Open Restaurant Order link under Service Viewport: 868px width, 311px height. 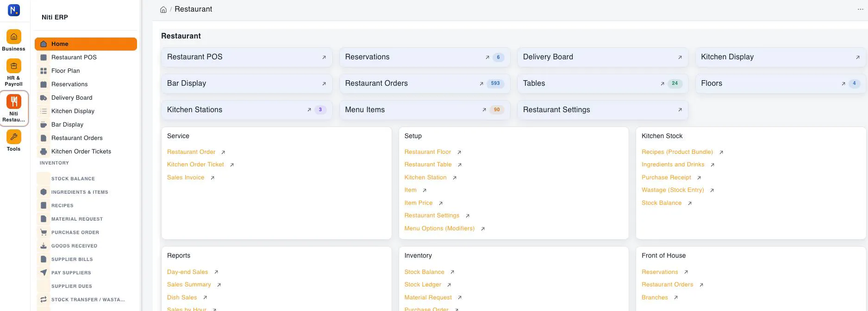[x=191, y=152]
